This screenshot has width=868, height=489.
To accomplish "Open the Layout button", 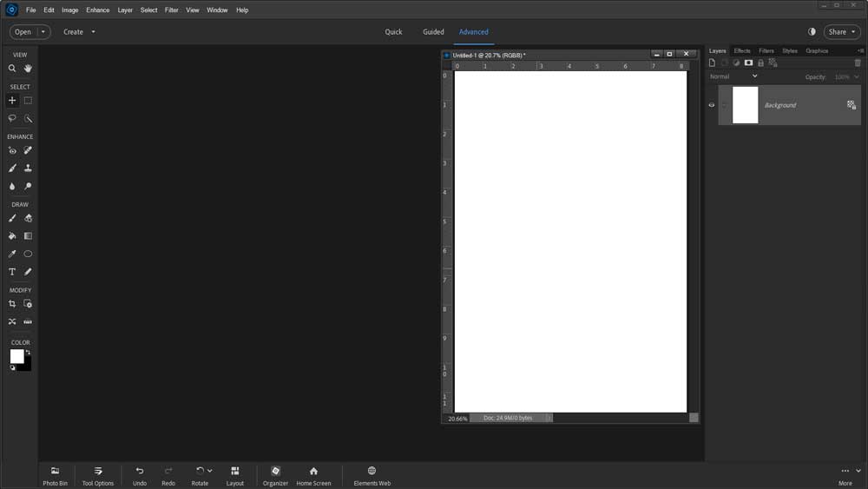I will pyautogui.click(x=234, y=476).
